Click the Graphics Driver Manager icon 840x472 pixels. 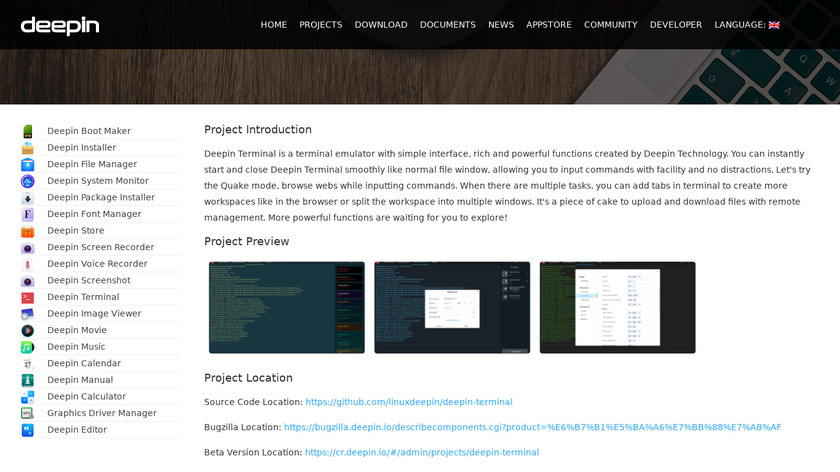click(x=28, y=413)
